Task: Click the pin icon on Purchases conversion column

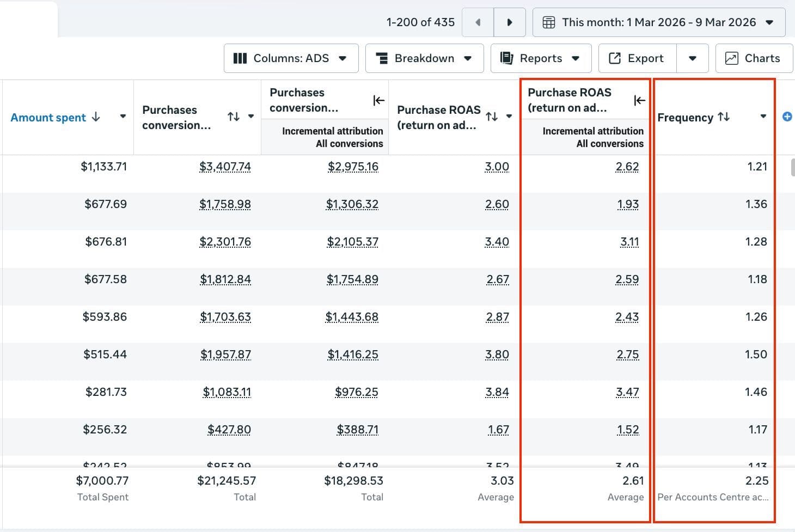Action: [x=378, y=100]
